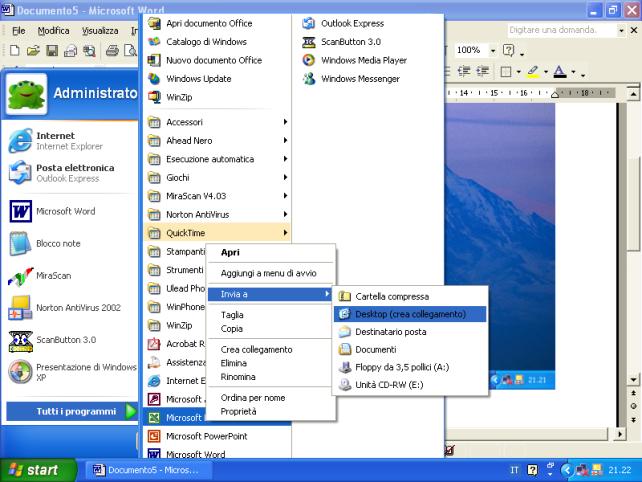
Task: Choose Taglia in context menu
Action: [x=270, y=315]
